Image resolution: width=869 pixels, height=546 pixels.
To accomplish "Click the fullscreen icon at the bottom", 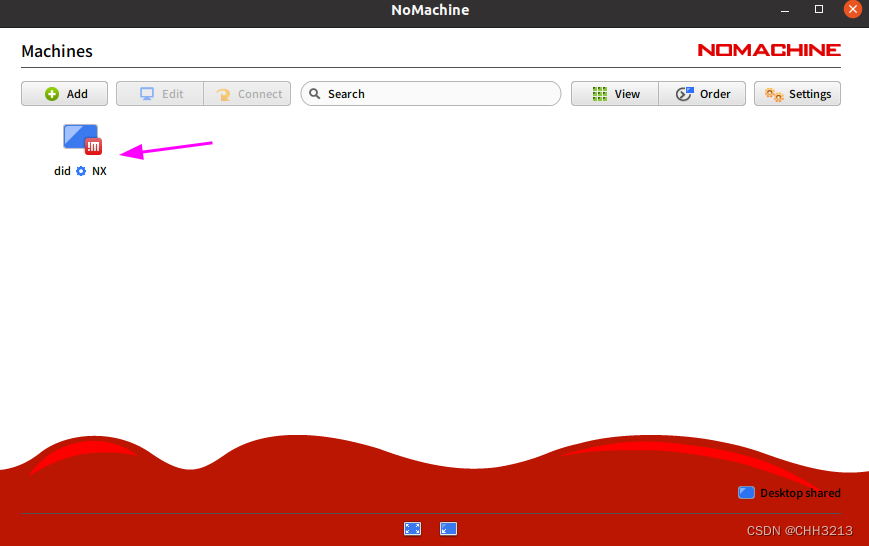I will pos(412,529).
